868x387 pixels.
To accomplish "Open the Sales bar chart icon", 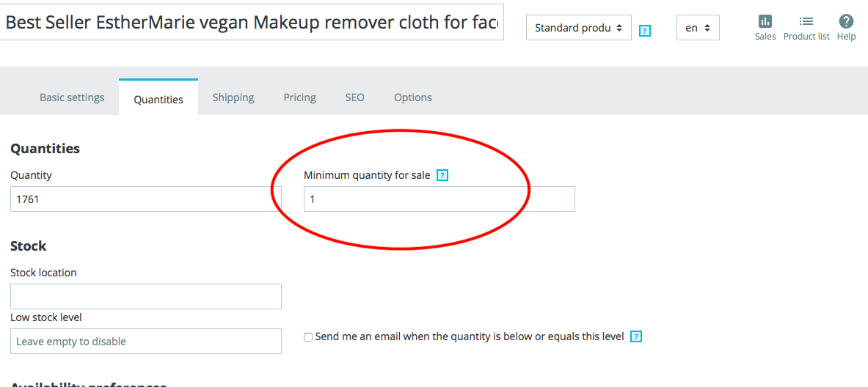I will [765, 21].
